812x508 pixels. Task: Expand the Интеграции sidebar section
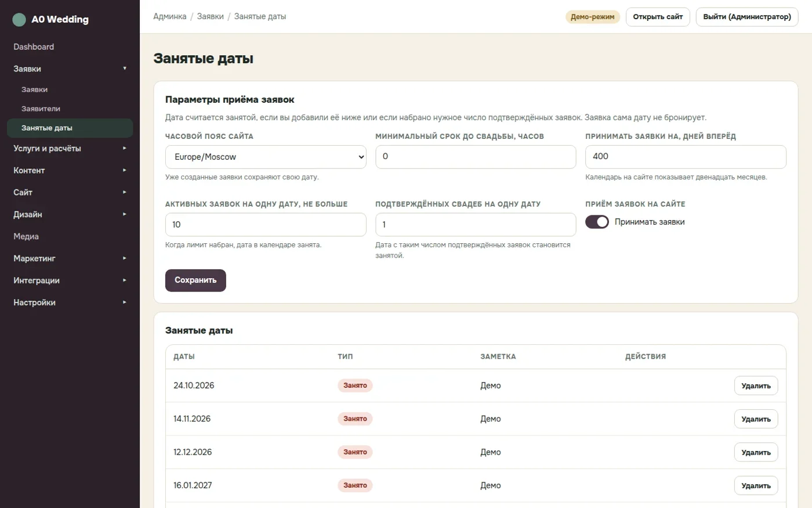(70, 280)
